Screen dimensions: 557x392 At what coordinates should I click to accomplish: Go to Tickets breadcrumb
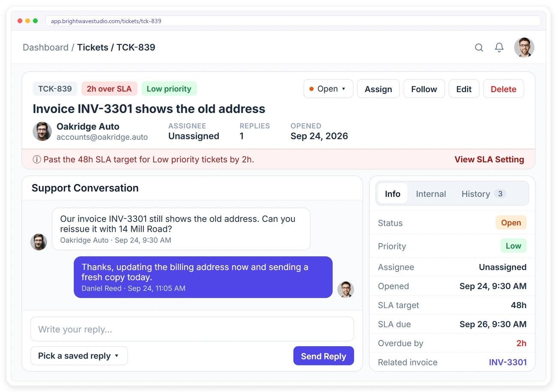click(93, 47)
